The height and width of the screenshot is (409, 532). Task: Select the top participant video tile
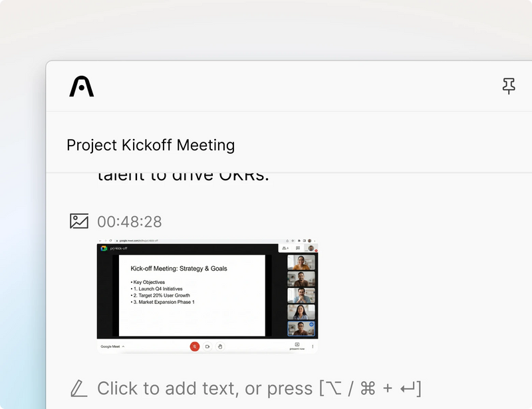pos(301,262)
